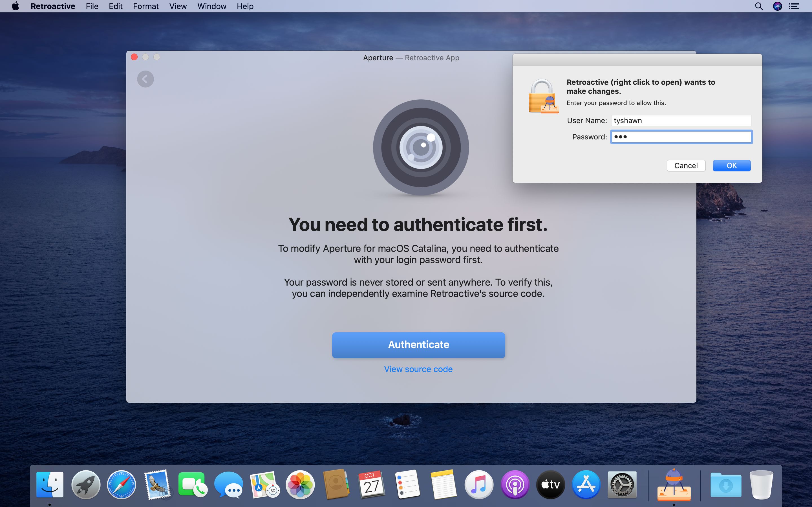Click the Retroactive icon in the Dock
Viewport: 812px width, 507px height.
(673, 485)
